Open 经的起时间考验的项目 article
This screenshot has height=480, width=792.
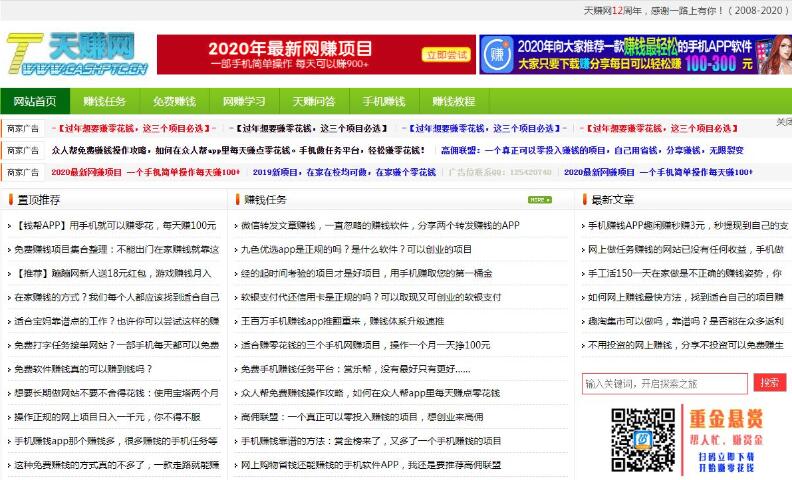(x=366, y=273)
